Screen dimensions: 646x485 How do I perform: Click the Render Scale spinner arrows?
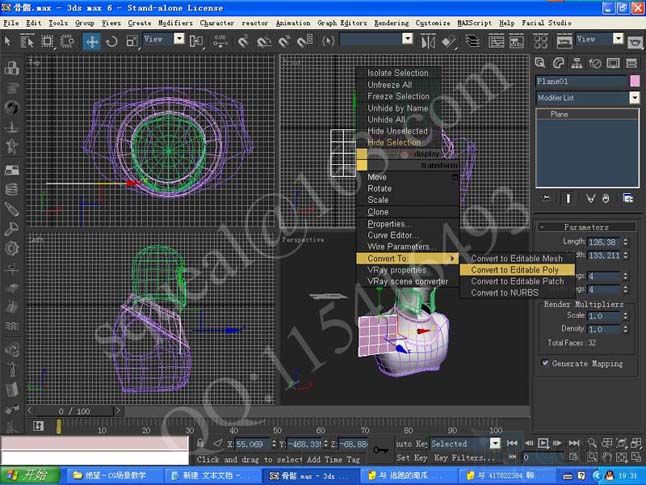tap(625, 316)
